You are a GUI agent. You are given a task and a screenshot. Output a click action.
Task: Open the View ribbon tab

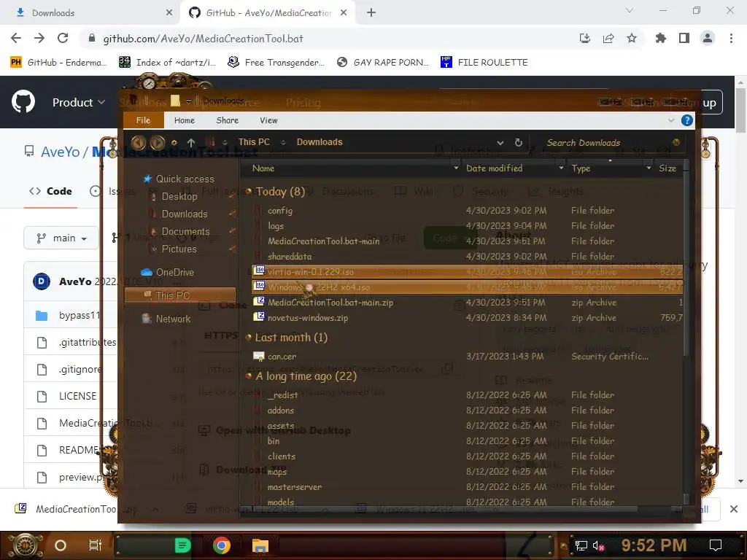click(x=268, y=120)
